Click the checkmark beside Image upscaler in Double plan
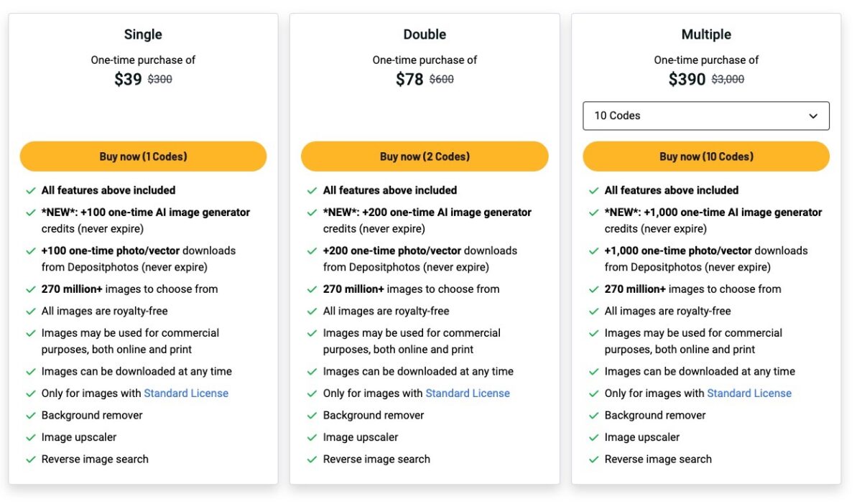 (312, 437)
